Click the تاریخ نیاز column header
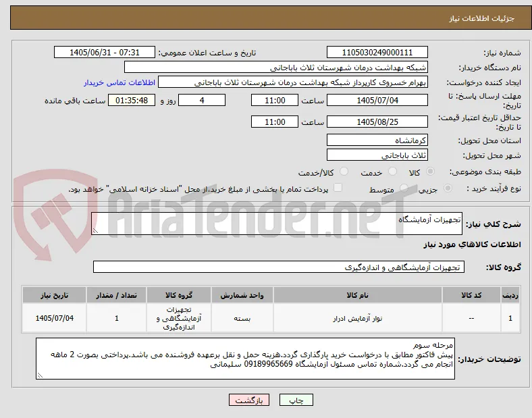 click(54, 295)
